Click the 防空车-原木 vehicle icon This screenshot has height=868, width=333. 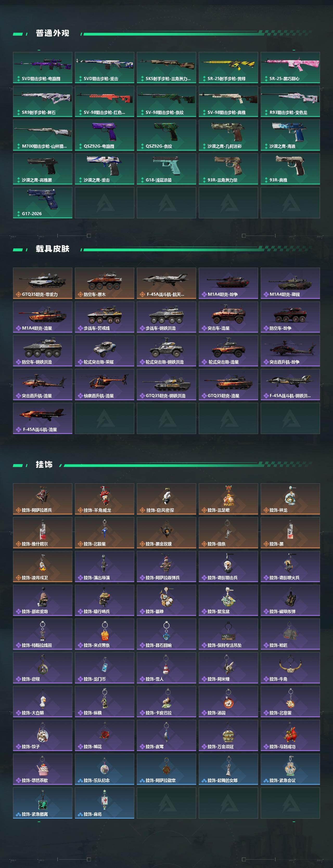pos(105,283)
